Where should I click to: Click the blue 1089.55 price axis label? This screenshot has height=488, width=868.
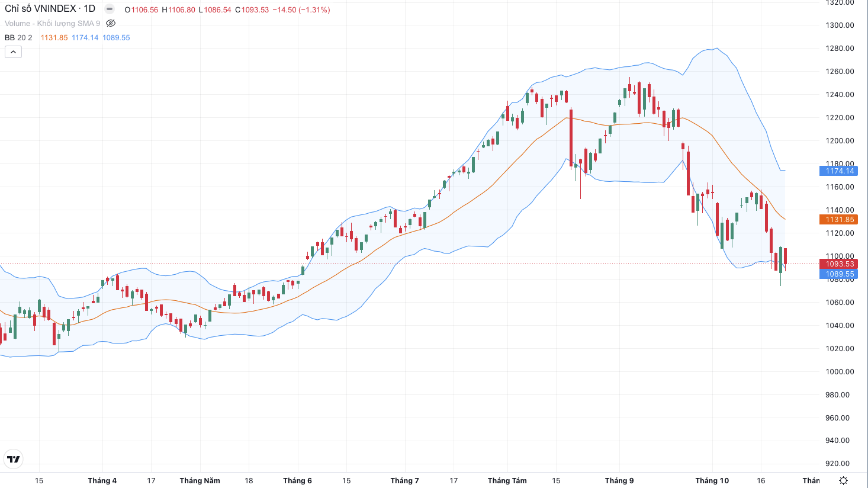tap(838, 274)
